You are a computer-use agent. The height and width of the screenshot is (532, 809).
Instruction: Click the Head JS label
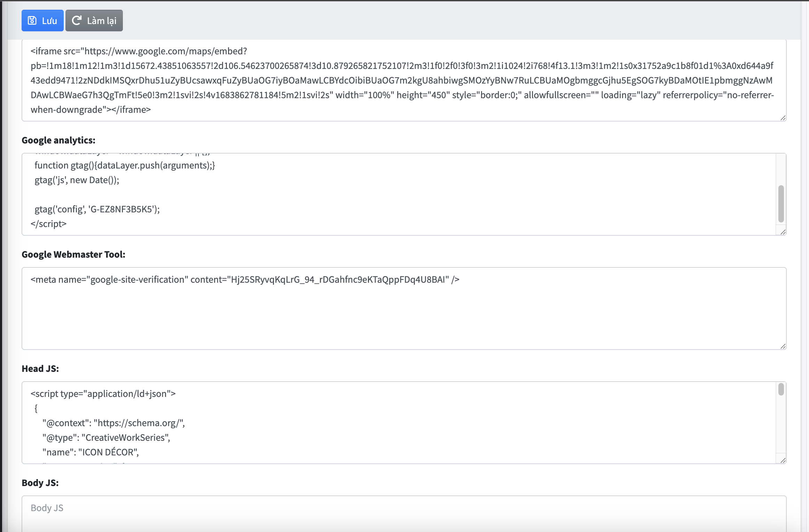(40, 369)
